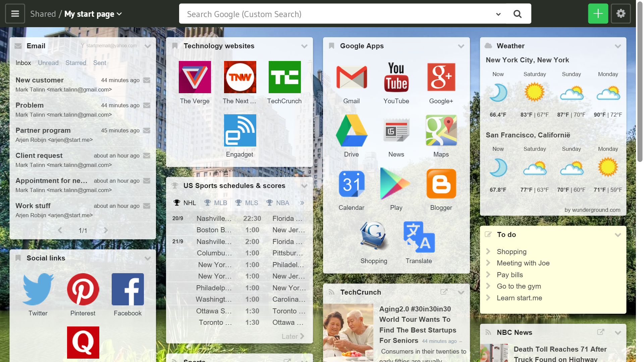Toggle the Shopping to-do item

511,252
